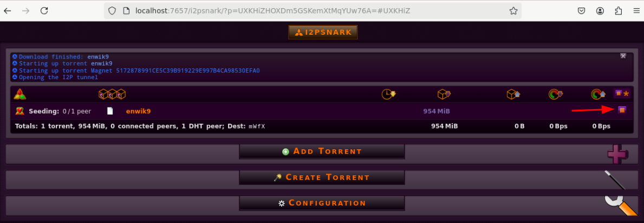Click the Totals summary text
Viewport: 644px width, 223px height.
pos(140,126)
